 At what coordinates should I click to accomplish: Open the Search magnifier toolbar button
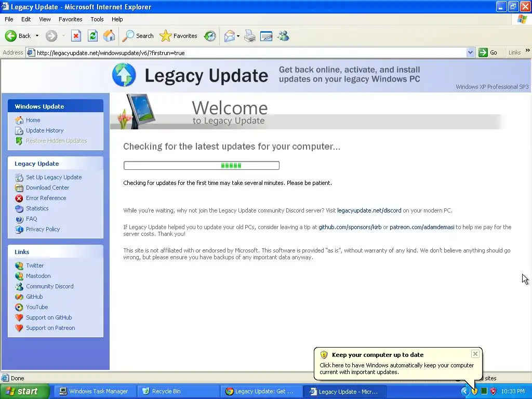pos(138,36)
